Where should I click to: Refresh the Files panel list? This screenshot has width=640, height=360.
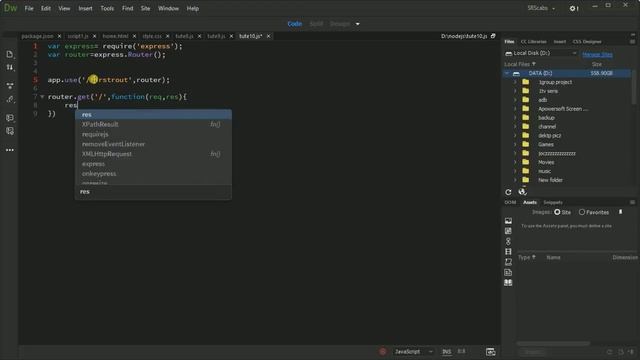[508, 192]
